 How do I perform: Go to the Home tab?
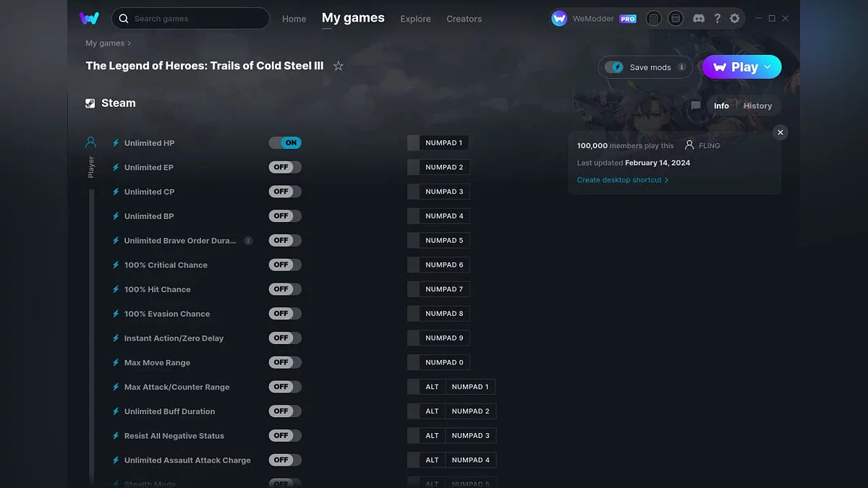pos(294,19)
